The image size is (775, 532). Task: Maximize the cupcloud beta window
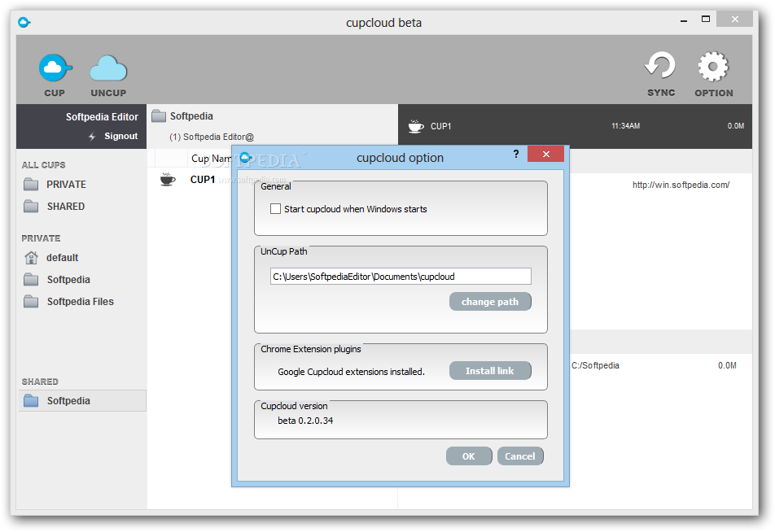[706, 20]
